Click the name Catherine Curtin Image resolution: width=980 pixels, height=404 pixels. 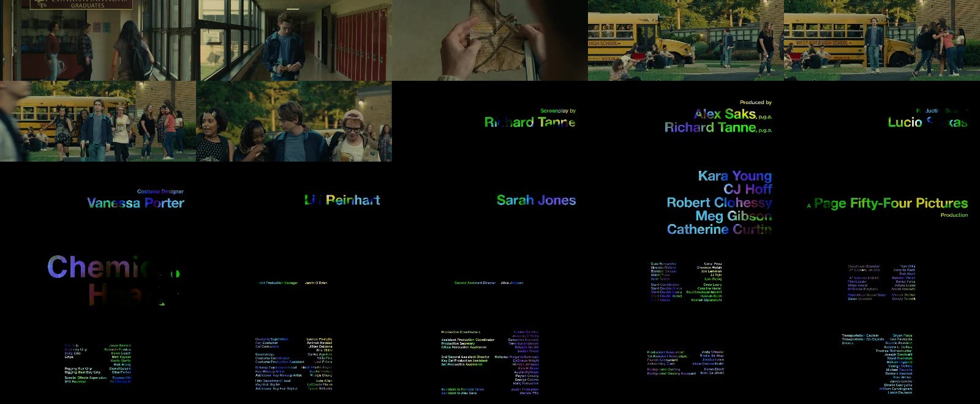(x=719, y=230)
